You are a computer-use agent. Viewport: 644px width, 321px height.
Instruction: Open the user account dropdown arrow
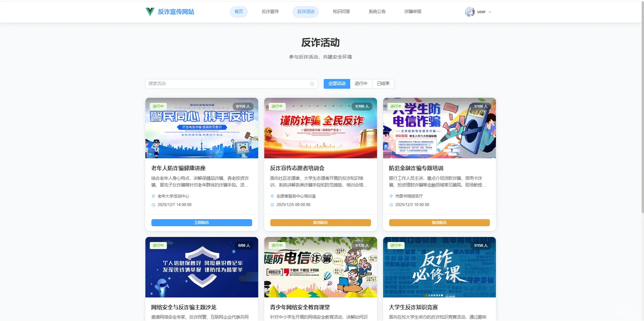tap(490, 12)
